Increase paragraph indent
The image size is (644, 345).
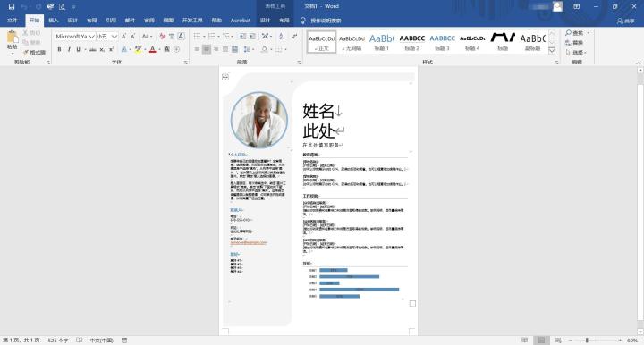252,37
